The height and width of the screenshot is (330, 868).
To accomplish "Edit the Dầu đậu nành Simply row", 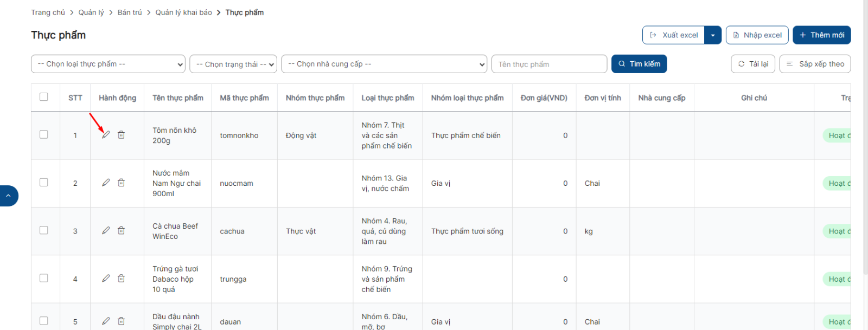I will click(106, 321).
